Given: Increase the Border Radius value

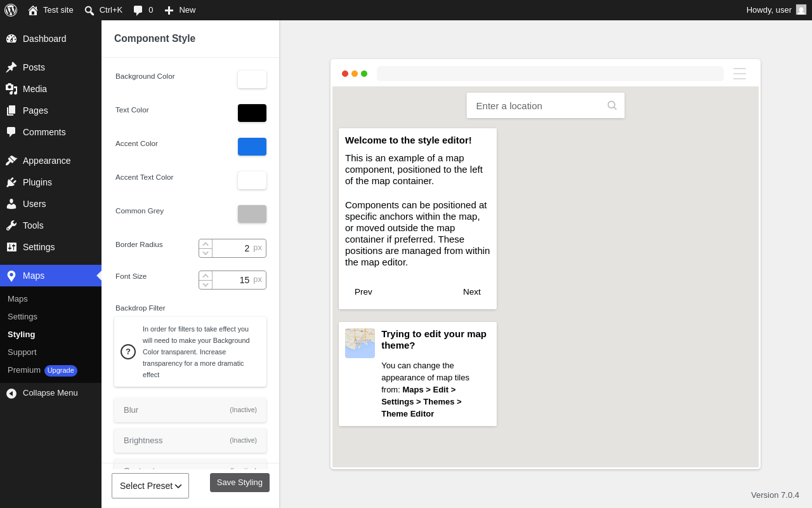Looking at the screenshot, I should 206,244.
